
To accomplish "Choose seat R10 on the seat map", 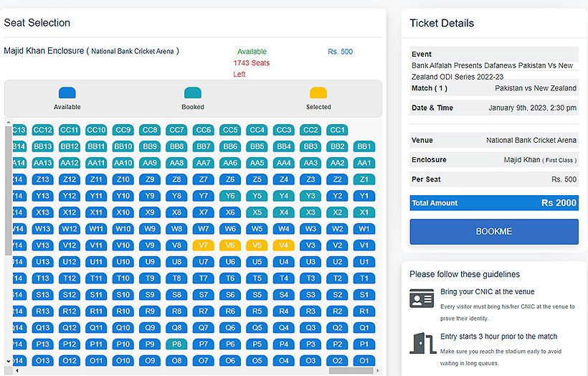I will point(123,311).
